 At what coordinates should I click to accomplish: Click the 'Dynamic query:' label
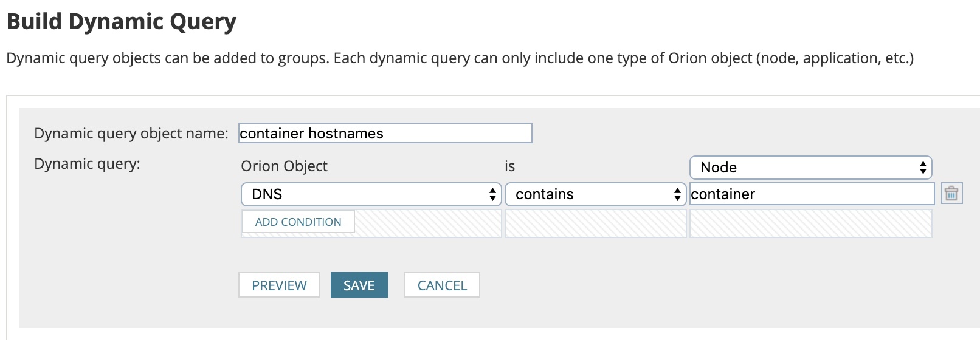coord(87,164)
